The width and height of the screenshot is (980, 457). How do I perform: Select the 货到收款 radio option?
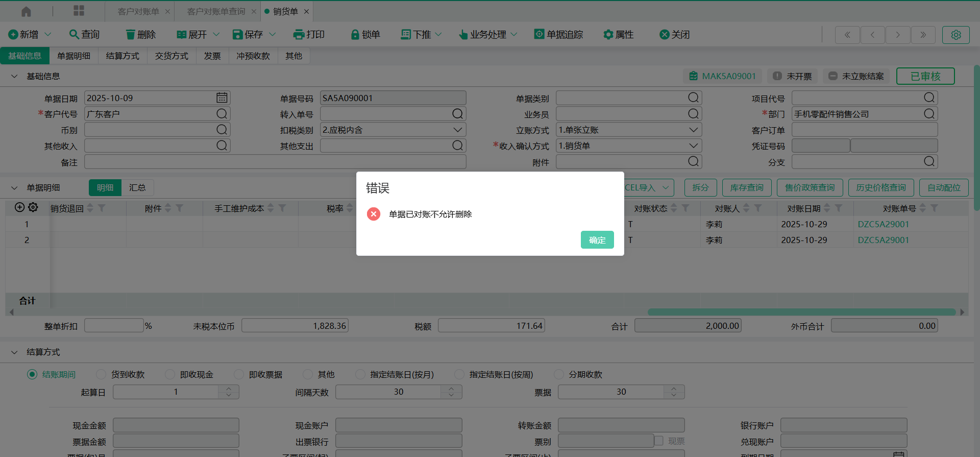101,374
